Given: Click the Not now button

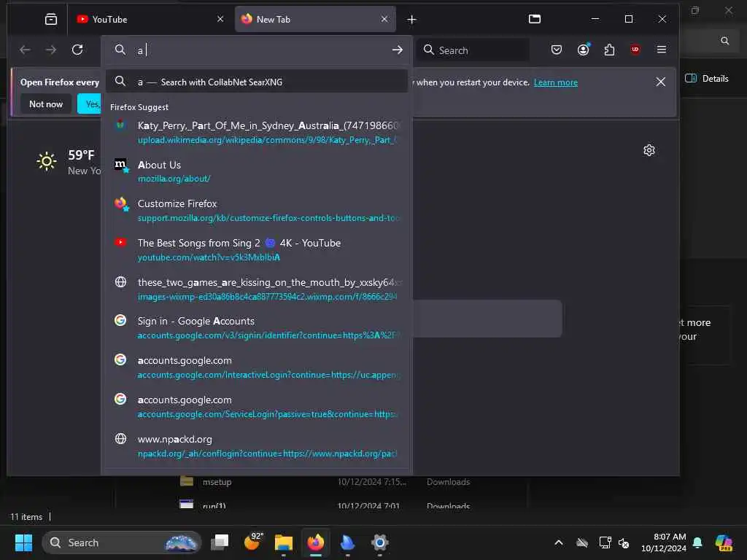Looking at the screenshot, I should (x=46, y=104).
